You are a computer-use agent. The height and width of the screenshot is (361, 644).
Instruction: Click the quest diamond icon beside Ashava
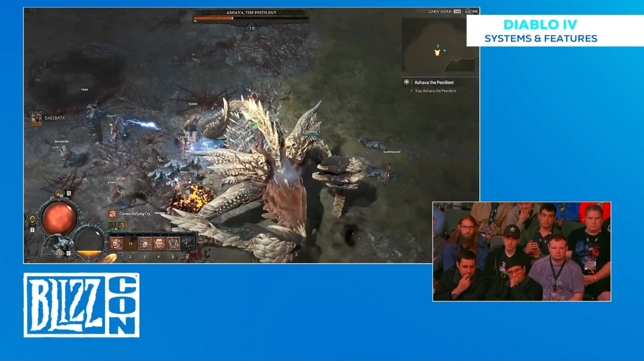[x=406, y=82]
